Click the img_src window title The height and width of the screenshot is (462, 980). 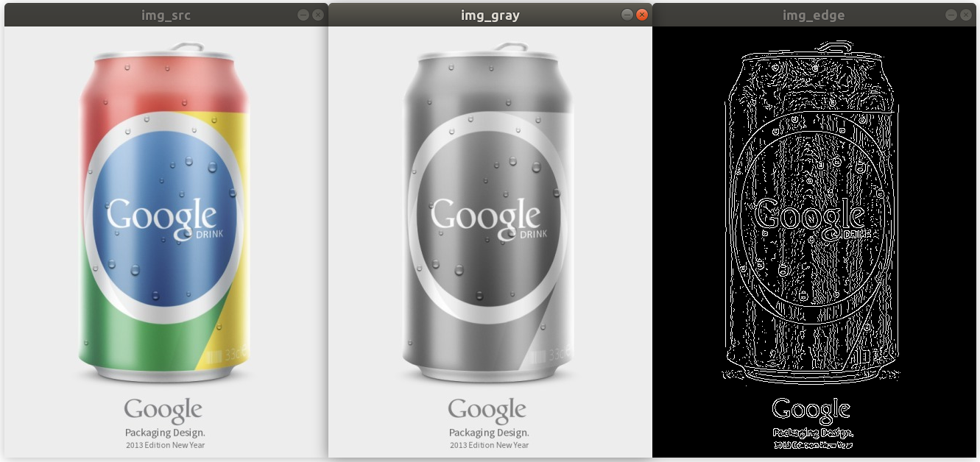[166, 15]
